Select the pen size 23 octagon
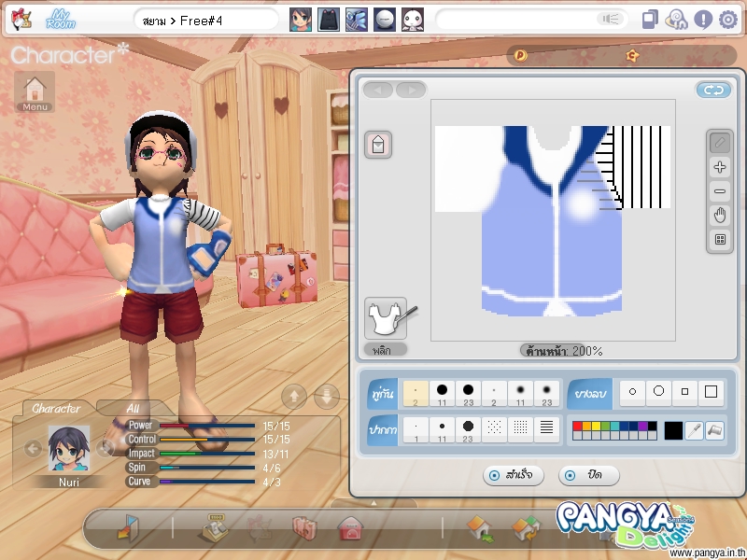 (x=469, y=429)
